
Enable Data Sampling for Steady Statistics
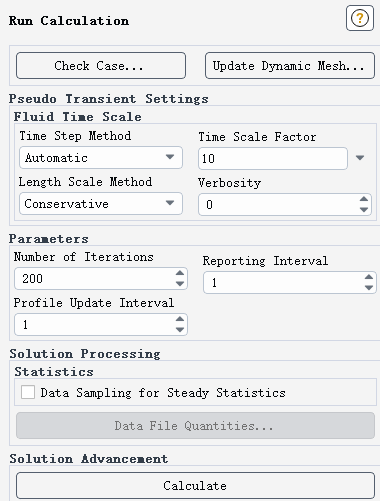pyautogui.click(x=28, y=392)
